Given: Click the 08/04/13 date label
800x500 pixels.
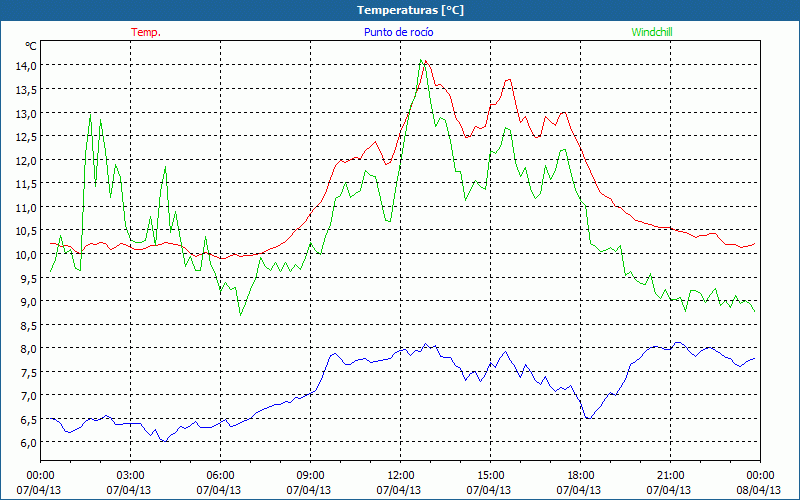Looking at the screenshot, I should (x=758, y=490).
